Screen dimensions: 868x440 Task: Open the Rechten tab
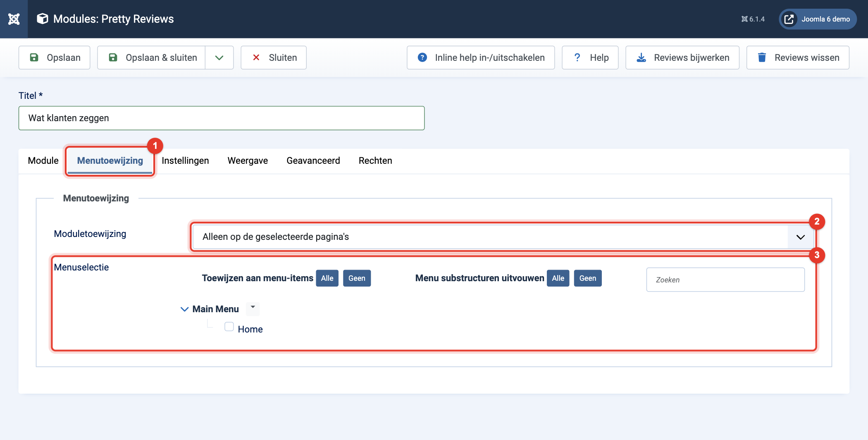[x=375, y=160]
